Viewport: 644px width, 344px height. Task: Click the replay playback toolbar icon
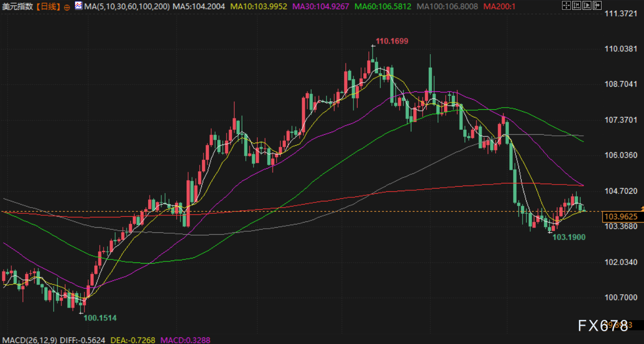[587, 5]
